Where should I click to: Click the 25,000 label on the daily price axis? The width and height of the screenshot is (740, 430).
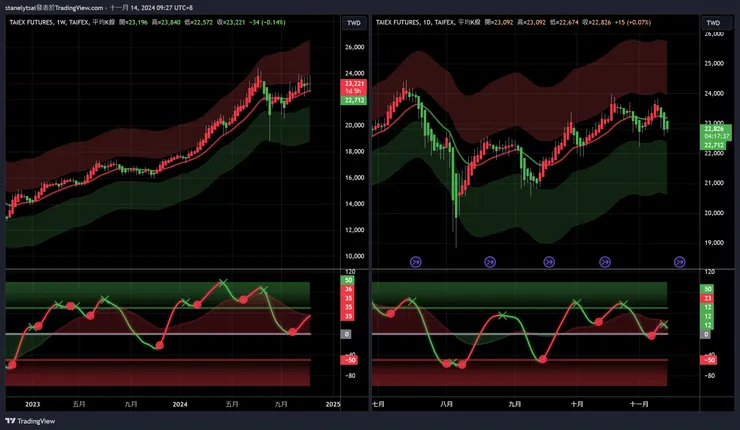pos(714,63)
